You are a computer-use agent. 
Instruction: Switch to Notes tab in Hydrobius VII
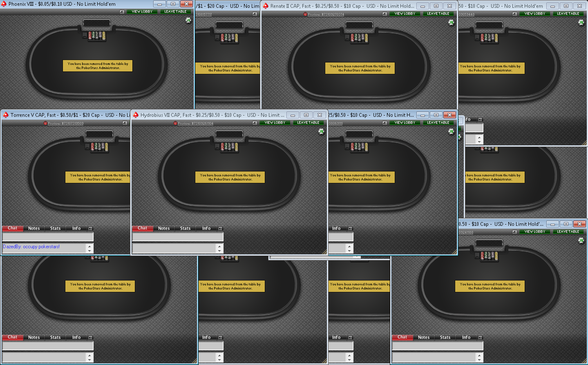(x=164, y=228)
